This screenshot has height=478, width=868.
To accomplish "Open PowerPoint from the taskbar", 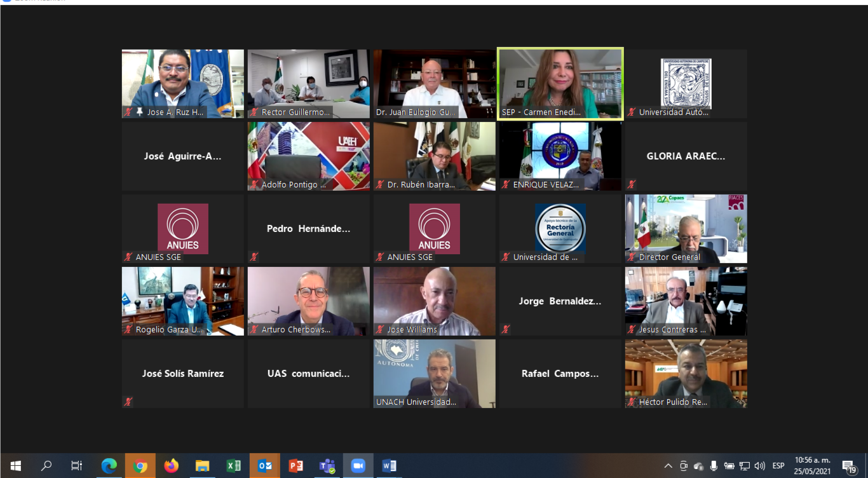I will pos(296,466).
